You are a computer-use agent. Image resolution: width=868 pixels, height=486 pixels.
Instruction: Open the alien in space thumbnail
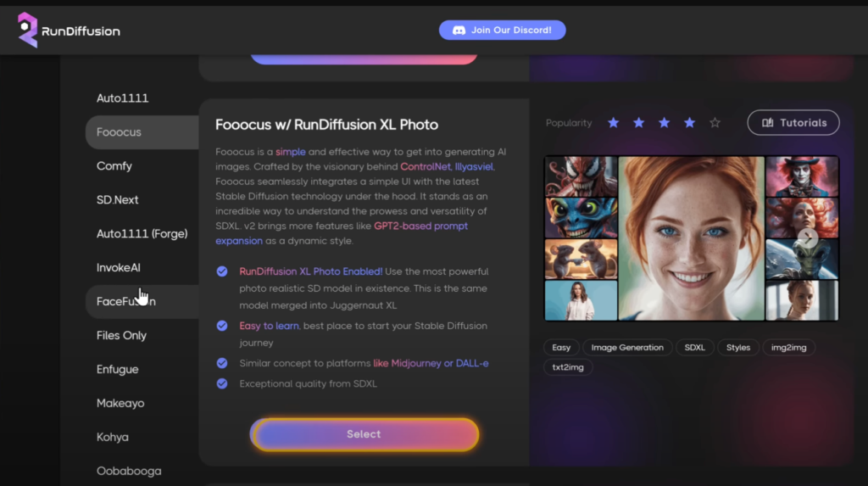coord(802,259)
